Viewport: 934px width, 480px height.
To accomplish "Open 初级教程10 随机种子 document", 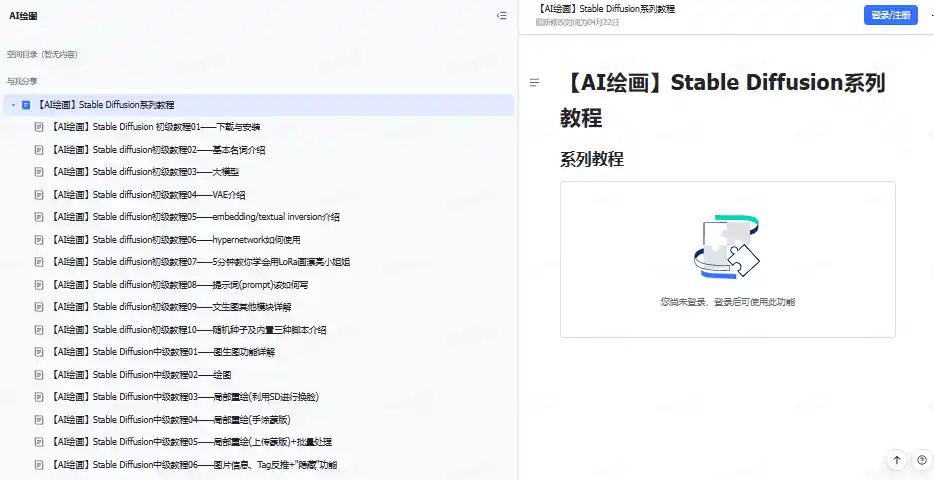I will pyautogui.click(x=188, y=329).
